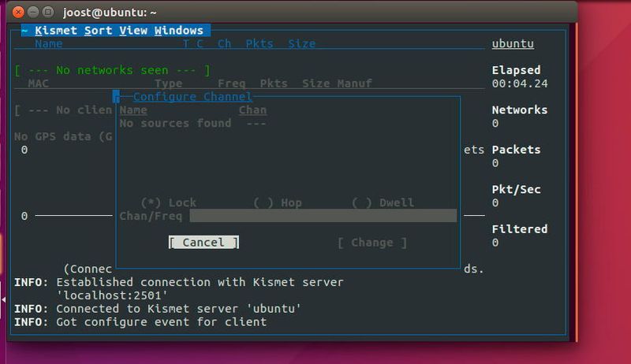Maximize the terminal window
This screenshot has width=631, height=364.
pos(48,12)
